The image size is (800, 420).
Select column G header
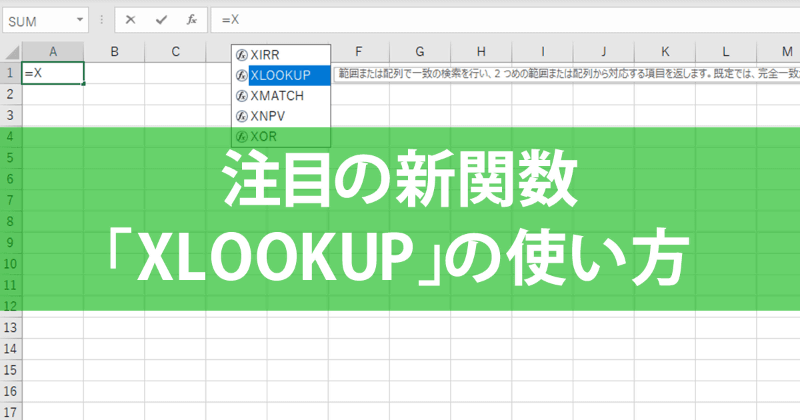[x=420, y=52]
